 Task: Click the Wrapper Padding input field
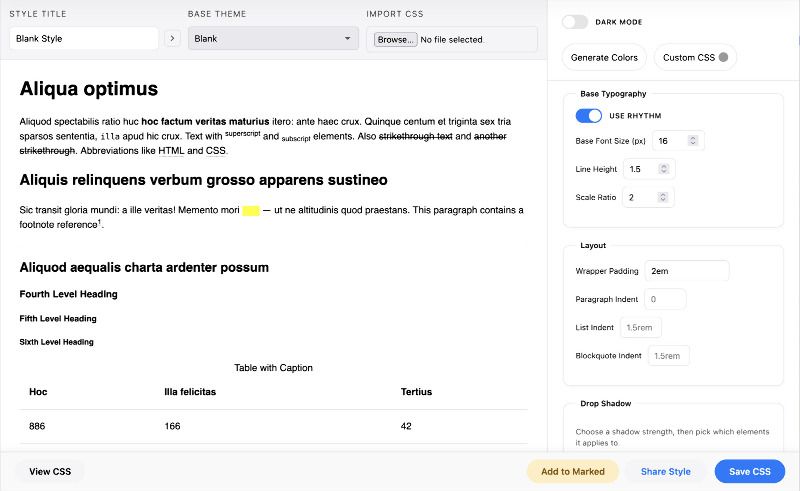pyautogui.click(x=686, y=271)
